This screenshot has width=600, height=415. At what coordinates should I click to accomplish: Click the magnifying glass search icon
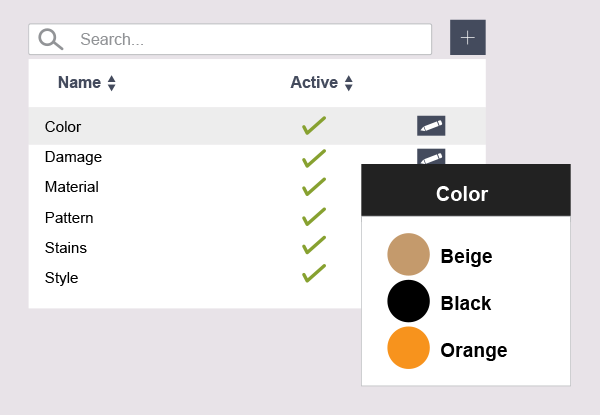(50, 39)
